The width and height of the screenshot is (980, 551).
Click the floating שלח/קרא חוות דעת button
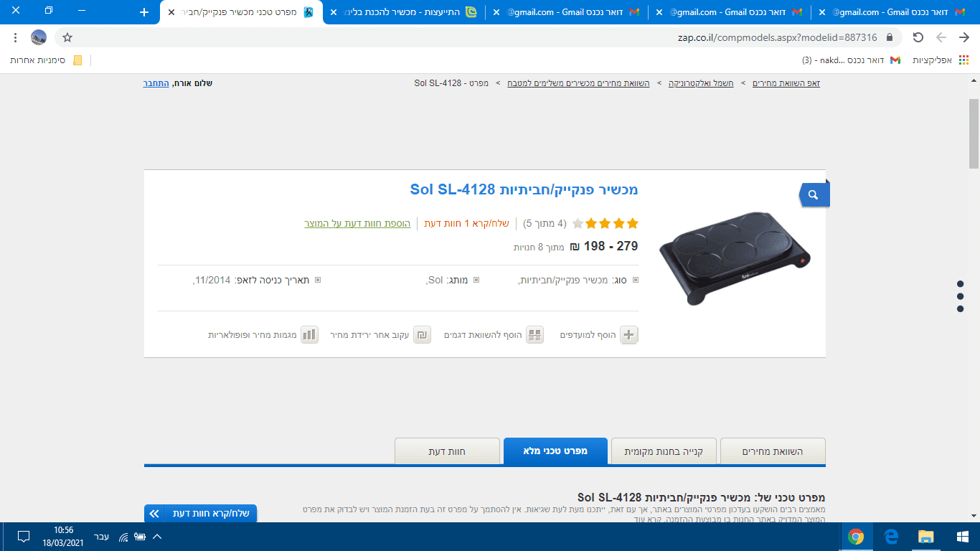pos(201,514)
